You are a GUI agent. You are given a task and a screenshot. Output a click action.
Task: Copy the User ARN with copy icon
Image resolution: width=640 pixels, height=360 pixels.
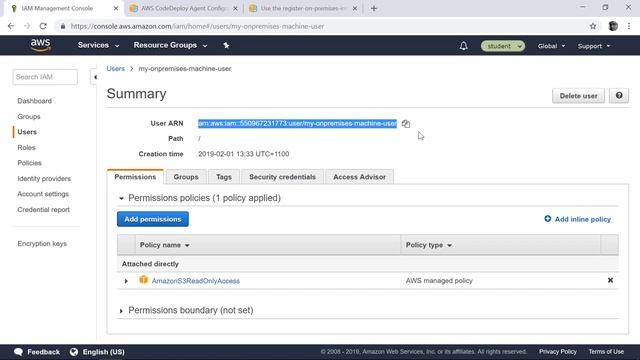[405, 123]
